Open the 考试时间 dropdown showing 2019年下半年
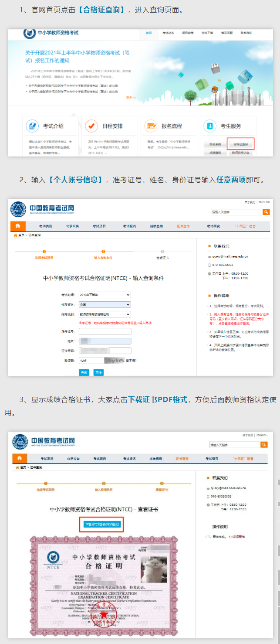 pyautogui.click(x=105, y=295)
